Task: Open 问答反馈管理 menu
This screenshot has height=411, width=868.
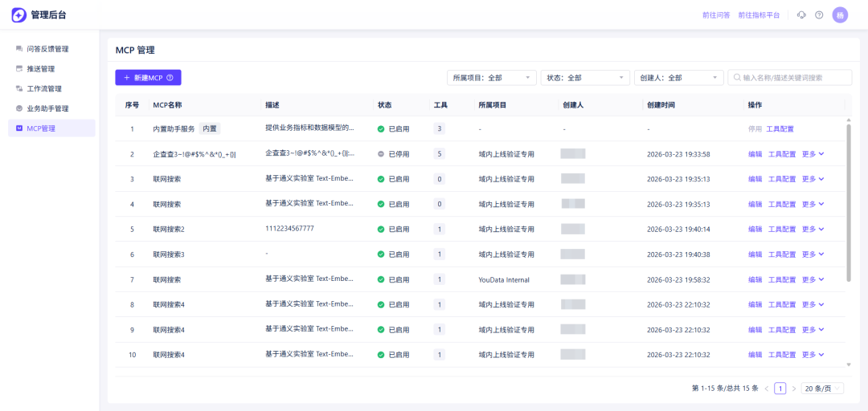Action: point(51,49)
